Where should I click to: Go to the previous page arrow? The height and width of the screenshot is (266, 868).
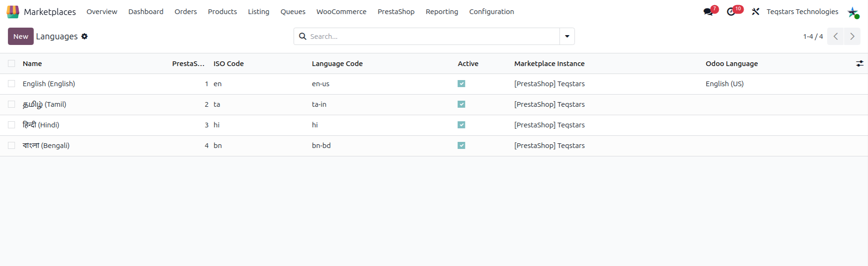pos(835,36)
